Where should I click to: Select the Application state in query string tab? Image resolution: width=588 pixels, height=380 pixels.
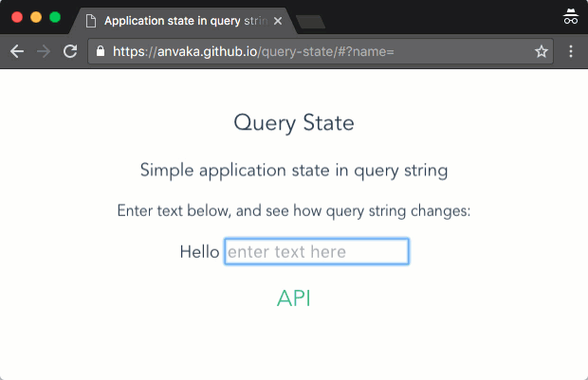pos(180,20)
